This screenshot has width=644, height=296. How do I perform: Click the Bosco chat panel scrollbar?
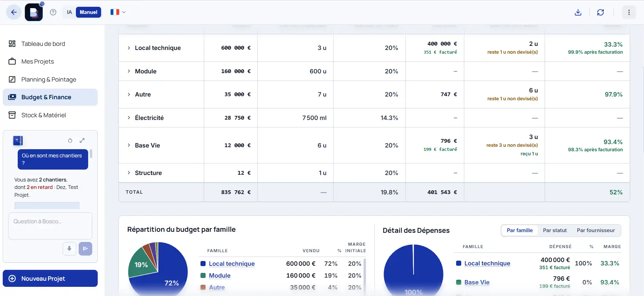tap(91, 154)
